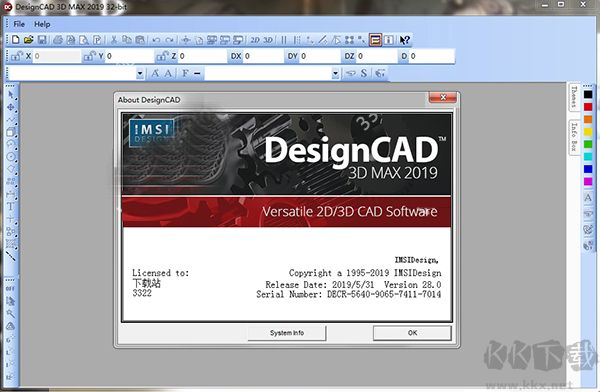Expand the second style dropdown
The image size is (600, 392).
[x=335, y=73]
